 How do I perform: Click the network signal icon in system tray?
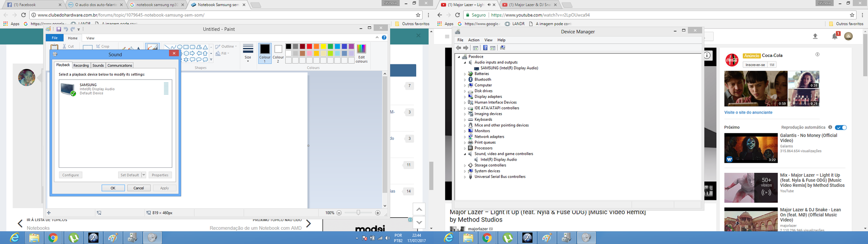coord(380,238)
